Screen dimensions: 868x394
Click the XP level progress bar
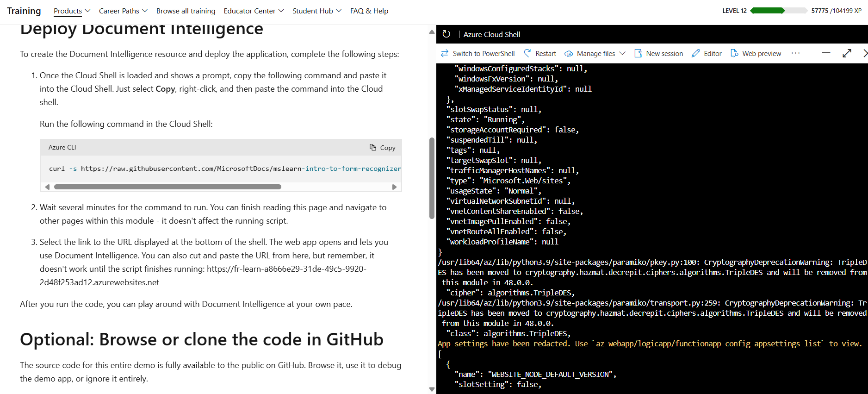tap(778, 11)
